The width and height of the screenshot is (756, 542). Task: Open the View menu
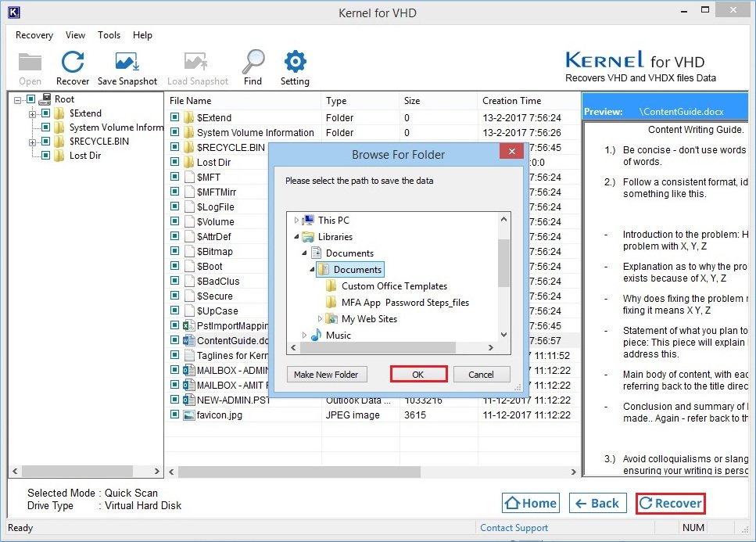(x=75, y=35)
